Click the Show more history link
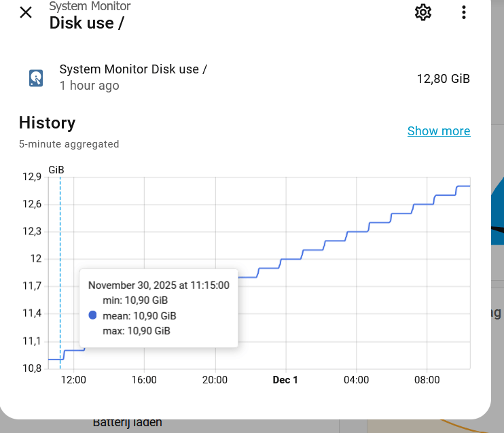 (439, 131)
